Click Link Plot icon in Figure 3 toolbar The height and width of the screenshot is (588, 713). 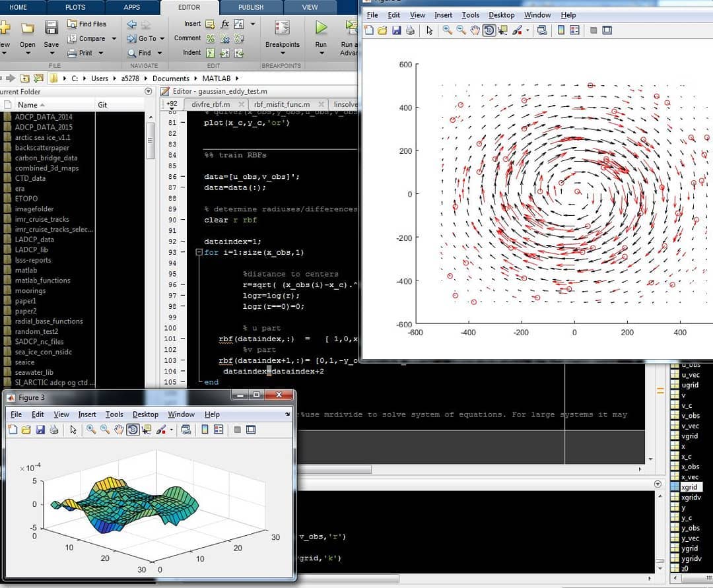(186, 430)
